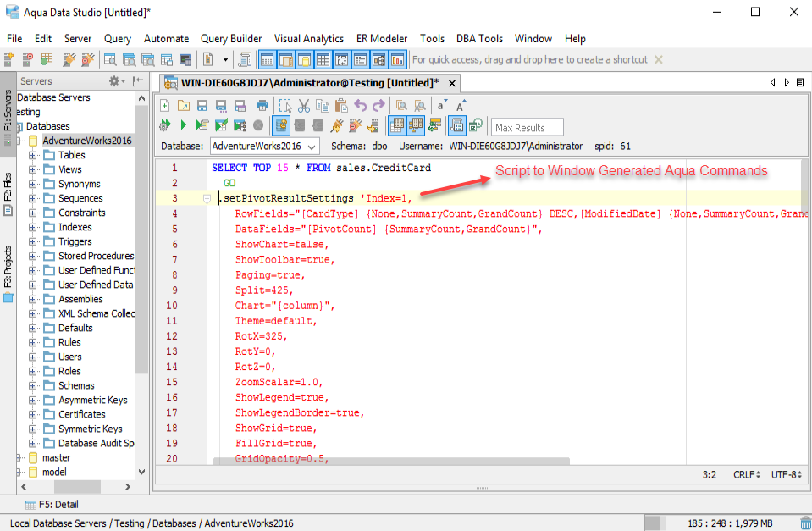Toggle the plain grid view button in main toolbar
Screen dimensions: 812x531
click(323, 59)
